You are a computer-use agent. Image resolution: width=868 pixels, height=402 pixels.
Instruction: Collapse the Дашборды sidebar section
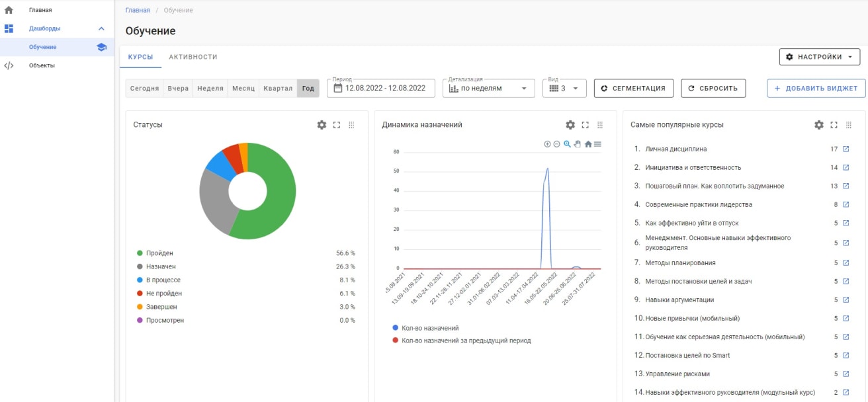(101, 28)
